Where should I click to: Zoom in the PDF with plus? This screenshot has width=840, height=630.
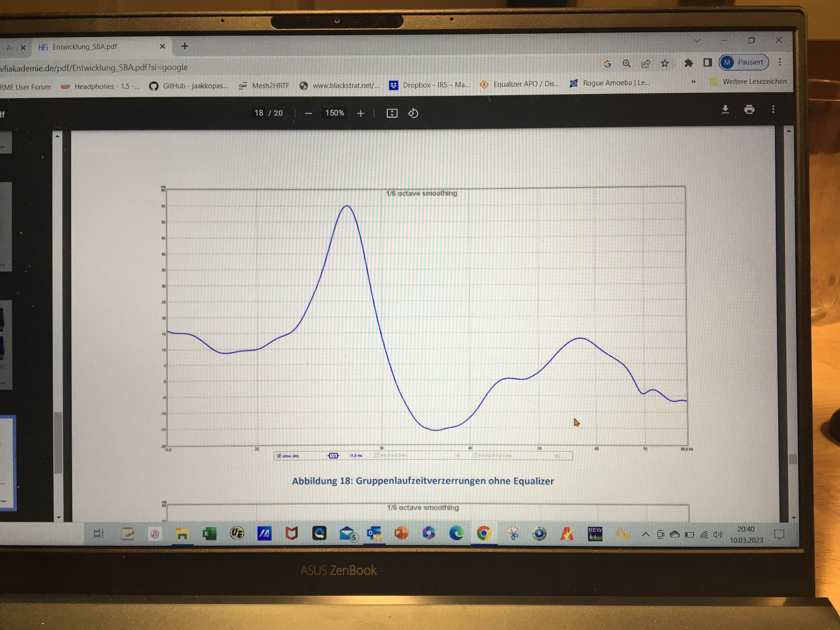point(361,113)
